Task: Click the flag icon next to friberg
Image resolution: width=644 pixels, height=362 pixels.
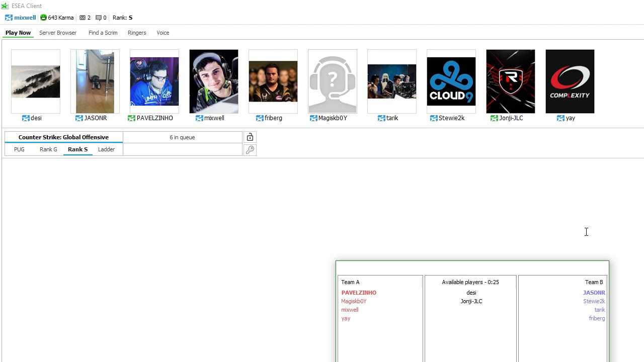Action: tap(260, 118)
